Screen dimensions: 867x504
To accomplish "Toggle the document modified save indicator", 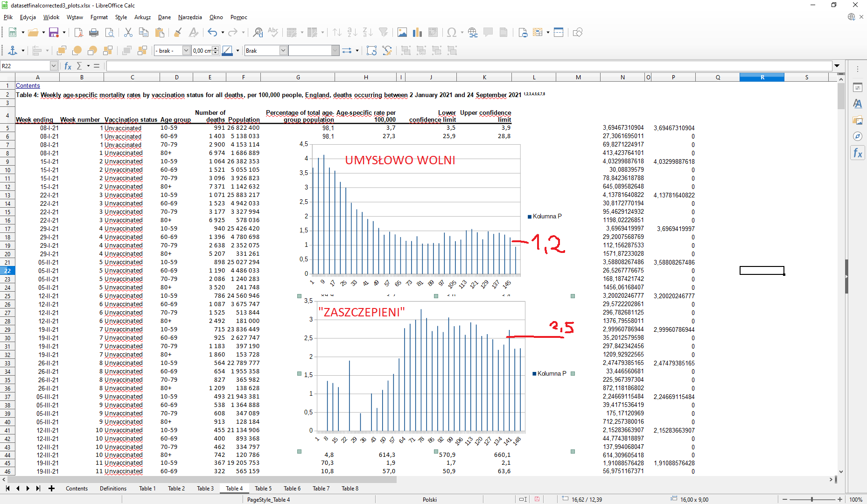I will [537, 499].
